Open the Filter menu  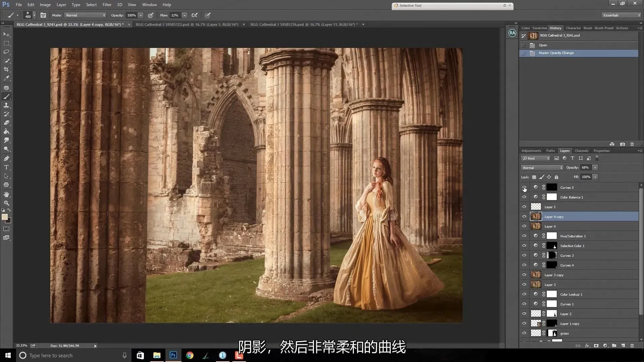coord(107,5)
